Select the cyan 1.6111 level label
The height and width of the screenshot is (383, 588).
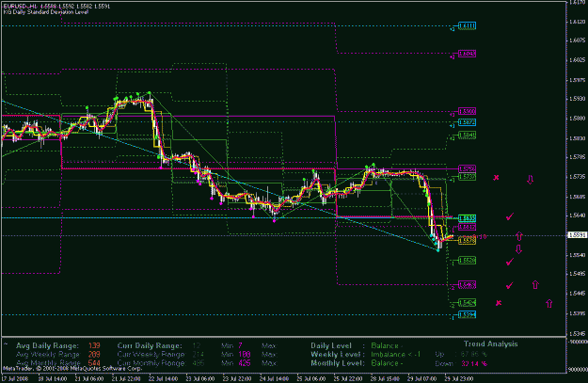click(x=468, y=26)
